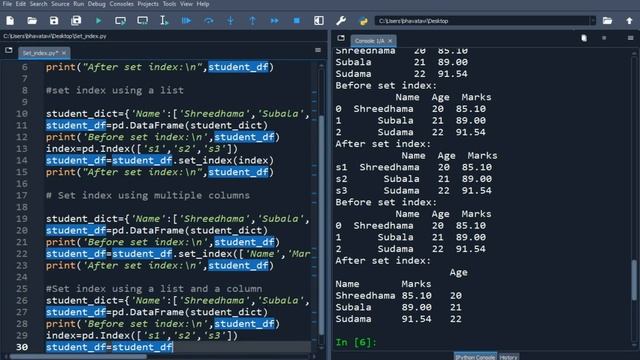Save the current file
Screen dimensions: 640x360
(x=54, y=21)
